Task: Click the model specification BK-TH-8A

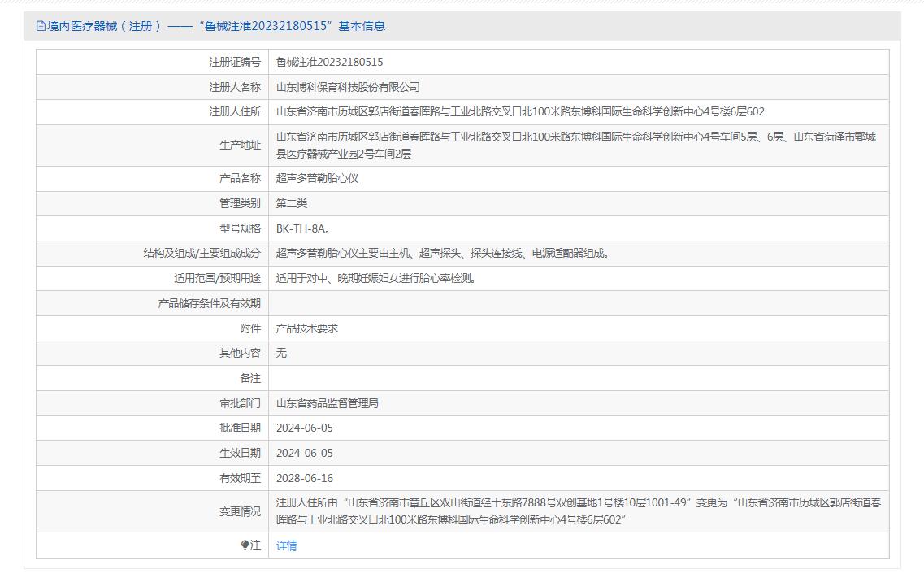Action: click(303, 228)
